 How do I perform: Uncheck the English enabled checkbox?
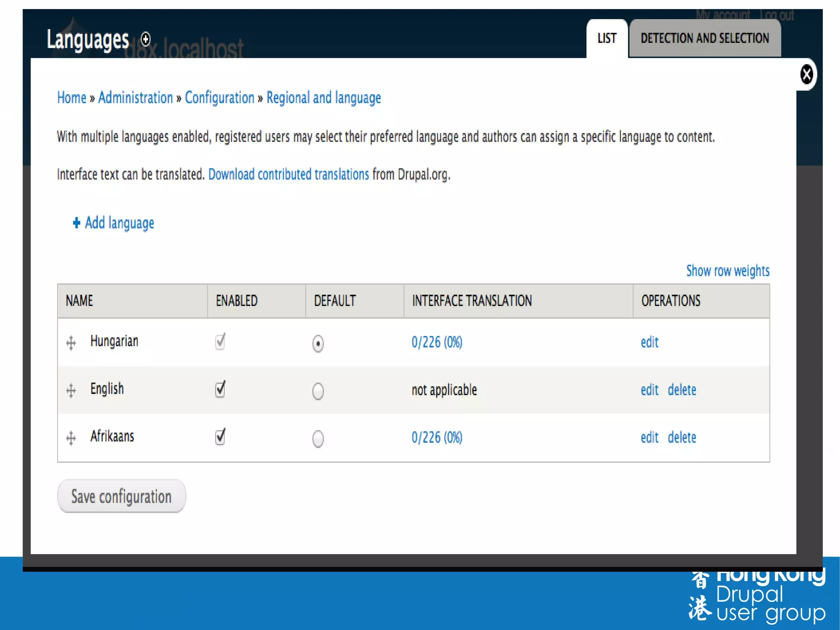coord(220,389)
